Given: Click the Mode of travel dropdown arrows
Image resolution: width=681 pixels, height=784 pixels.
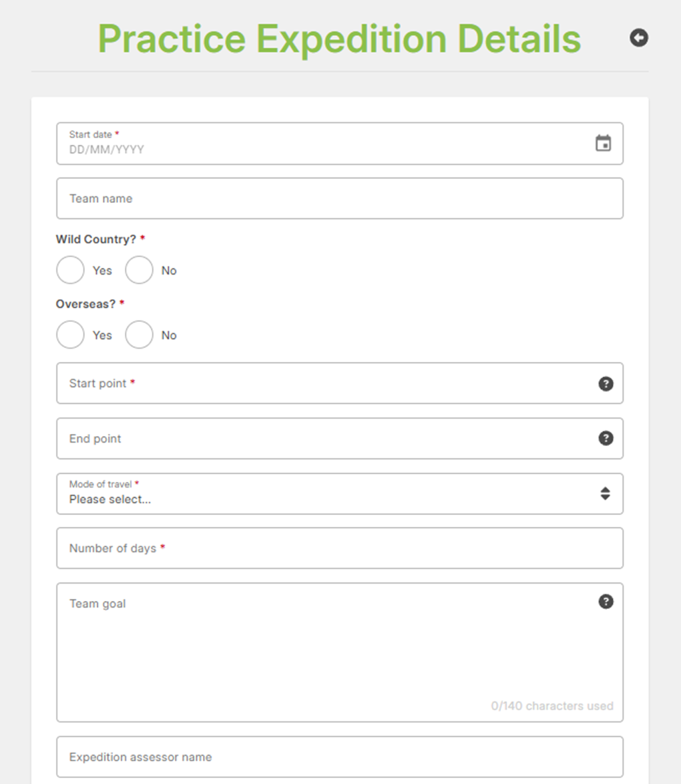Looking at the screenshot, I should (605, 494).
